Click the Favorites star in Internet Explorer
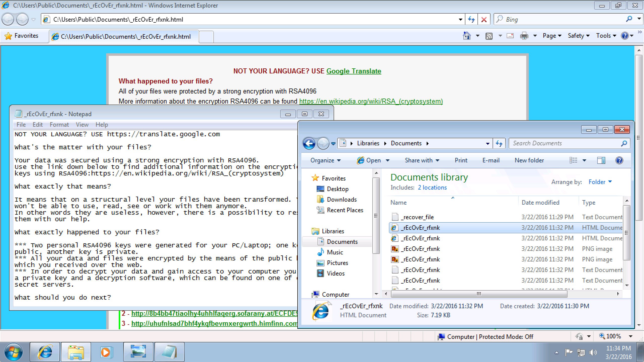 click(8, 36)
